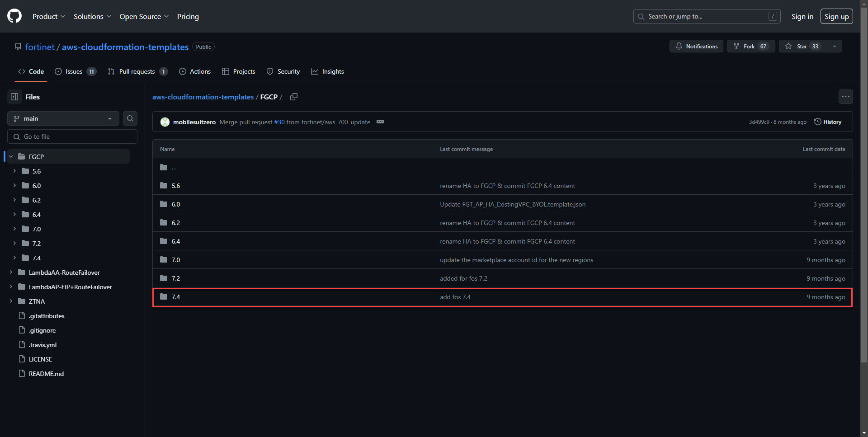Expand the 6.0 folder in tree
868x437 pixels.
[x=14, y=185]
